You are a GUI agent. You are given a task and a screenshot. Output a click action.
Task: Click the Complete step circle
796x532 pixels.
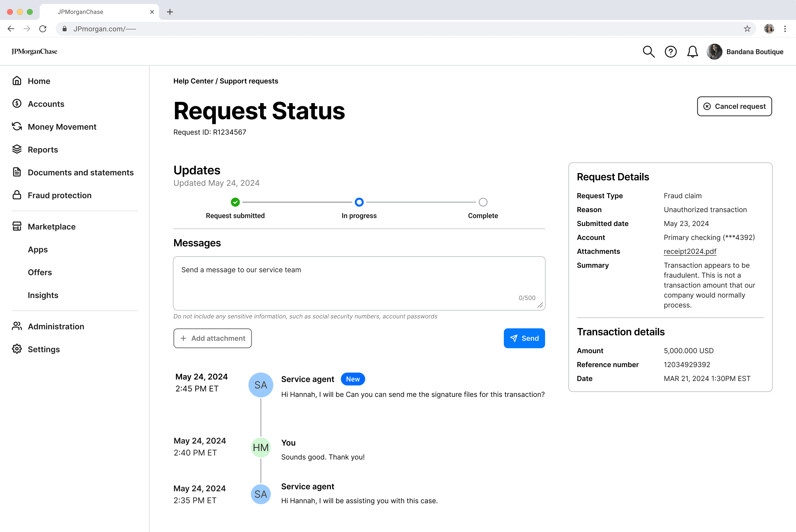click(483, 202)
